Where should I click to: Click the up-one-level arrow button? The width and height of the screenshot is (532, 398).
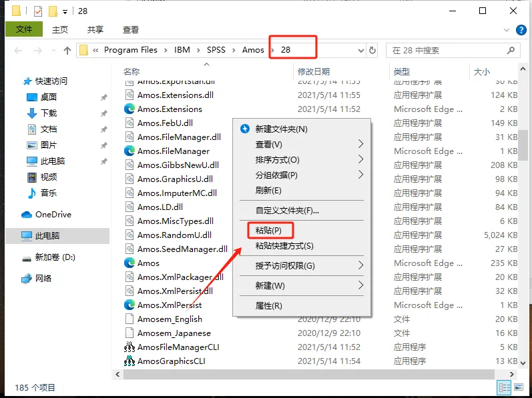pos(67,51)
